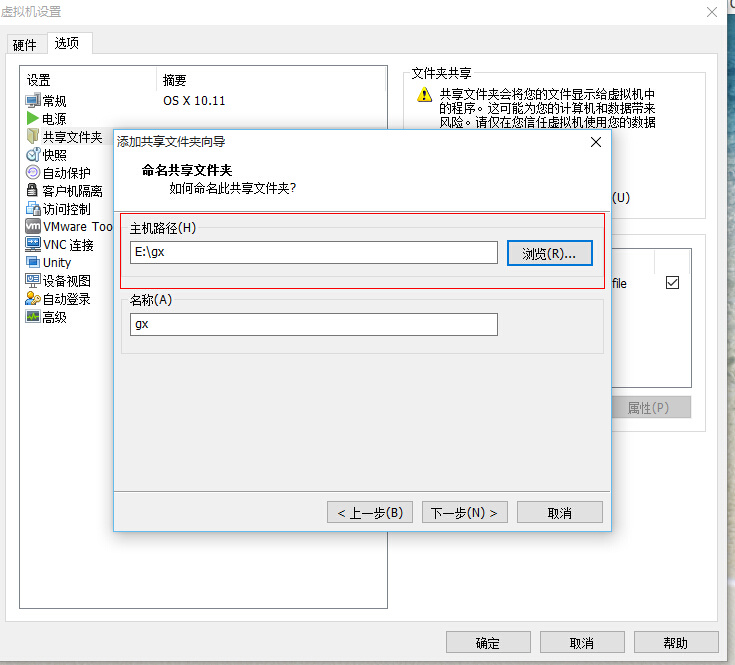Click the OS X 10.11 summary text
735x665 pixels.
pos(194,100)
